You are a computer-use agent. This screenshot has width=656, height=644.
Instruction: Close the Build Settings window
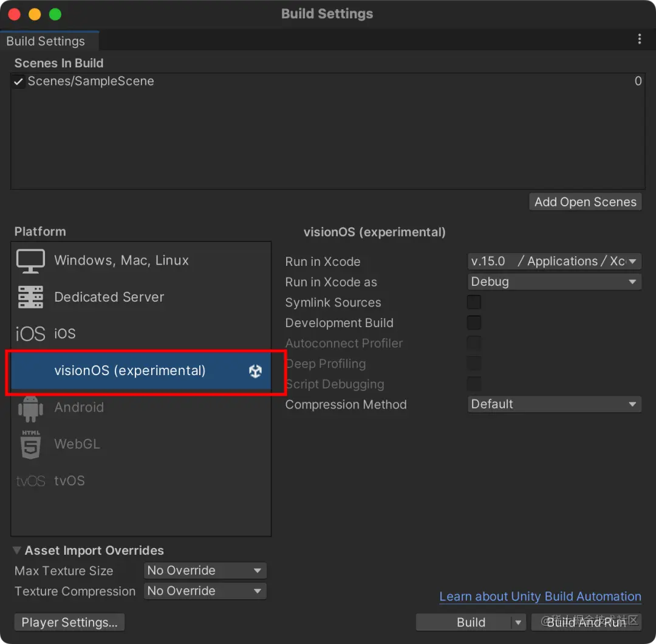[x=14, y=14]
